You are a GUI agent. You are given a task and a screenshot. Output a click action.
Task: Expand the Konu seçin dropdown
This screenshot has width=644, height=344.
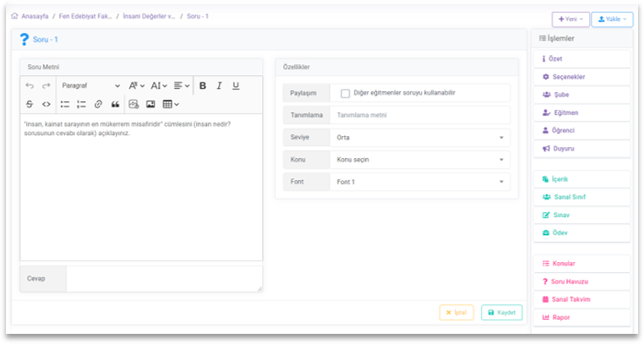tap(419, 159)
